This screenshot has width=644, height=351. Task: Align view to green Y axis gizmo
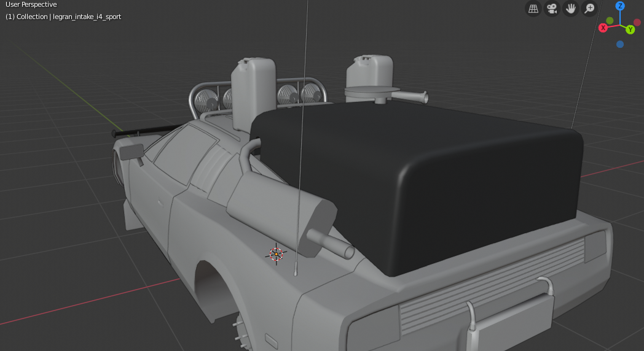click(x=630, y=29)
